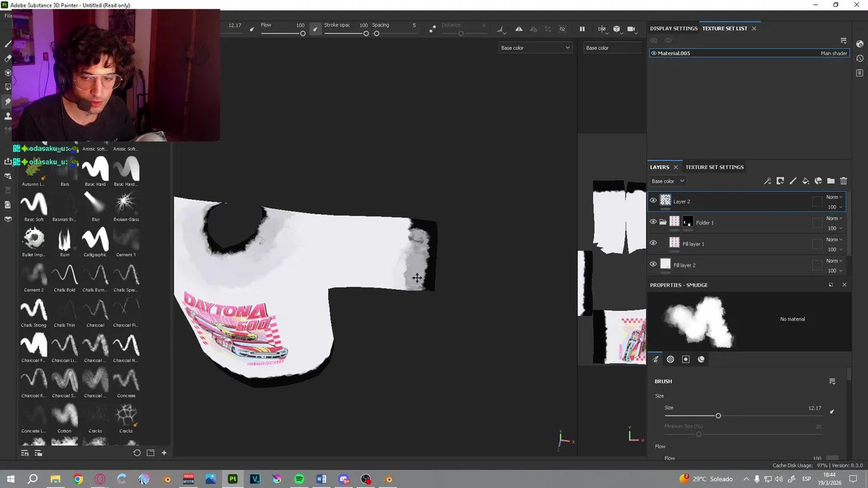868x488 pixels.
Task: Select the Layers tab
Action: tap(659, 167)
